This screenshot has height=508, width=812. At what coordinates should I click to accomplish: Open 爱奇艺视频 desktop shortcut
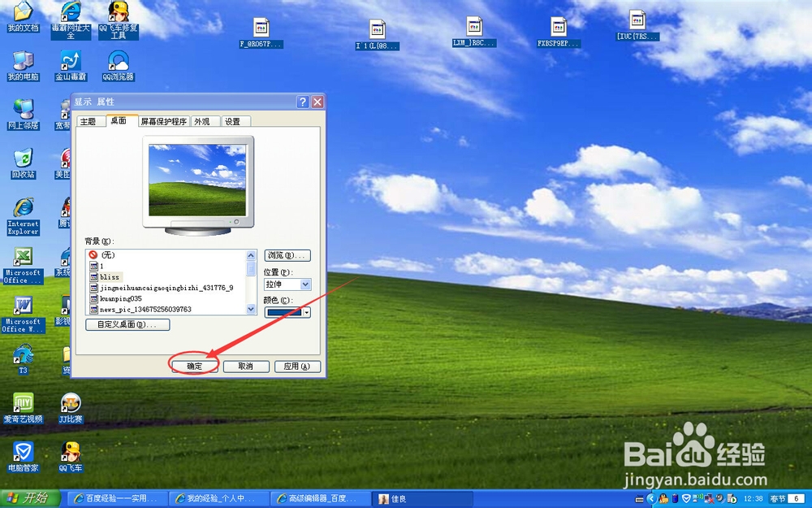(23, 407)
